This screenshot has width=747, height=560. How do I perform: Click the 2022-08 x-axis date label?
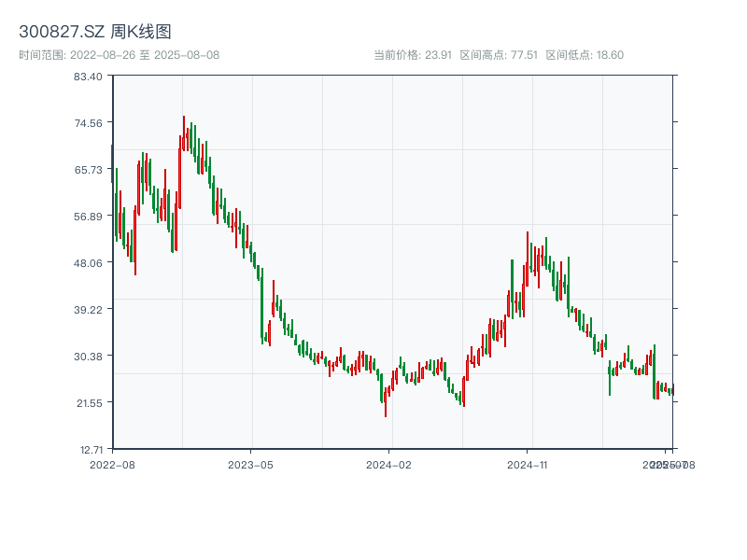112,465
